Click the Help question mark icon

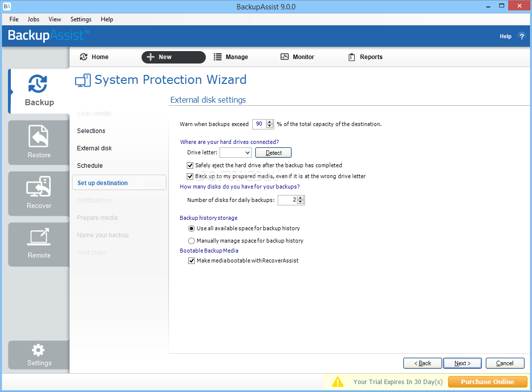click(x=522, y=36)
